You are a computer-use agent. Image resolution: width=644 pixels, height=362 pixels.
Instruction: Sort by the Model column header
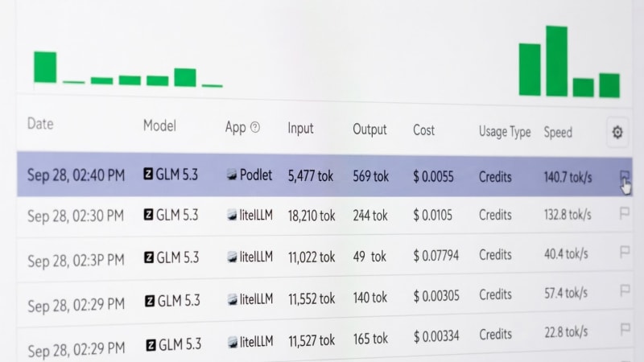159,125
